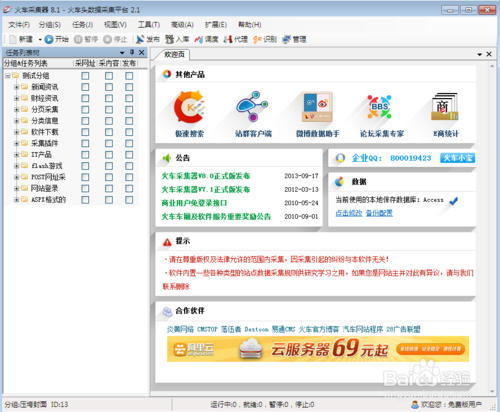Collapse the 测试分组 tree node
This screenshot has width=500, height=412.
[7, 76]
